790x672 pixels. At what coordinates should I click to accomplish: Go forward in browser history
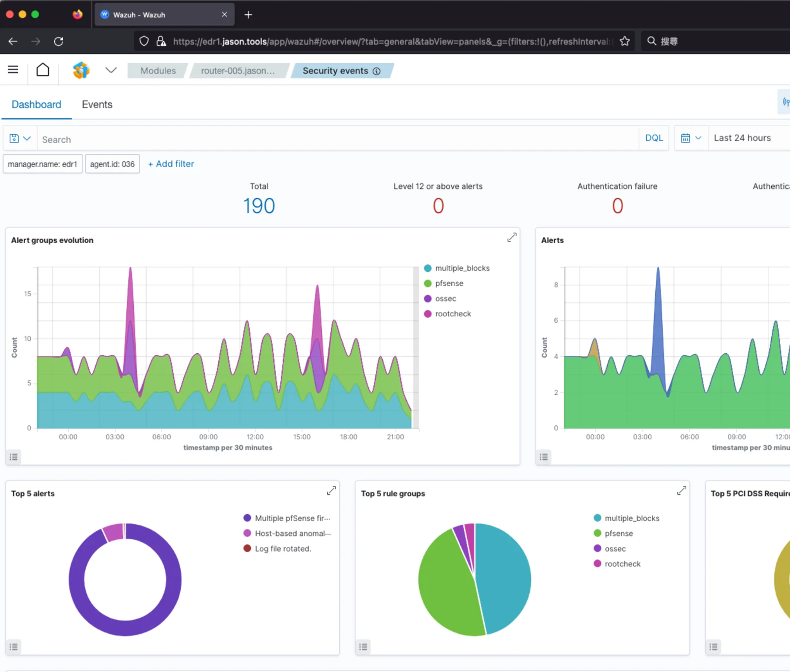[x=36, y=41]
